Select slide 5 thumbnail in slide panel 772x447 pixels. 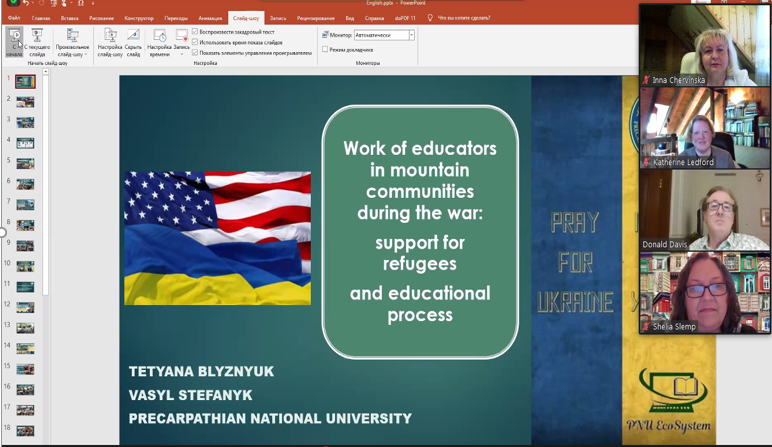25,163
